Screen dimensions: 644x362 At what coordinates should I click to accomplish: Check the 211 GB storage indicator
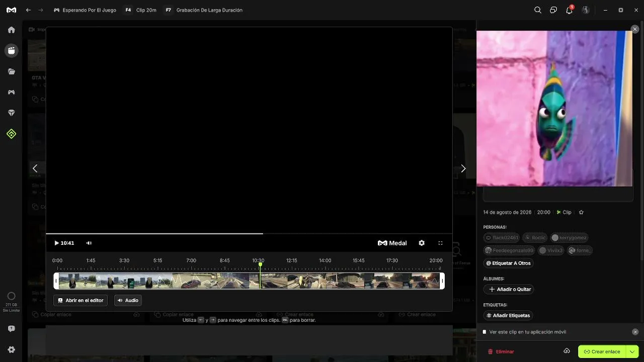(x=11, y=302)
